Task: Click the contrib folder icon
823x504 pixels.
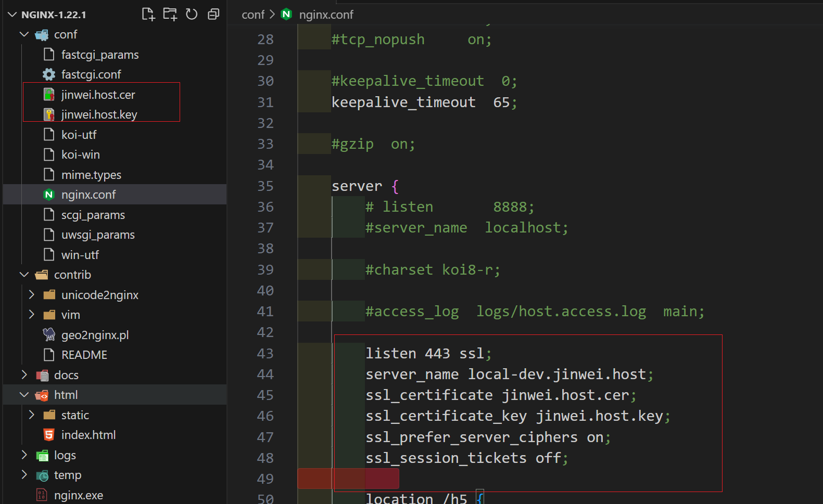Action: tap(42, 275)
